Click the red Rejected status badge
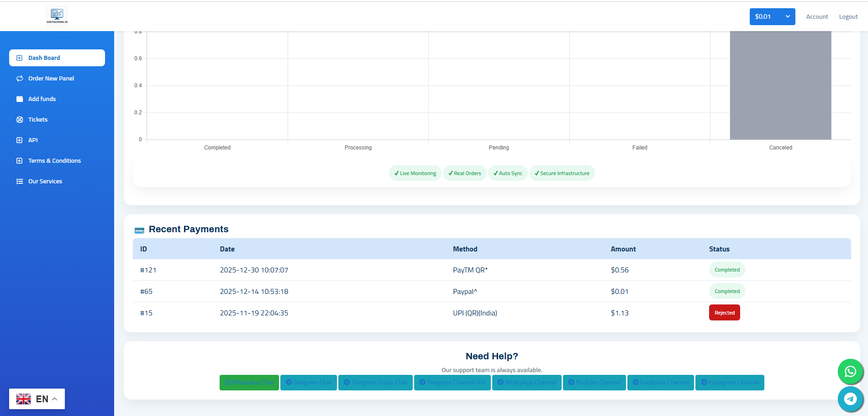 point(724,313)
